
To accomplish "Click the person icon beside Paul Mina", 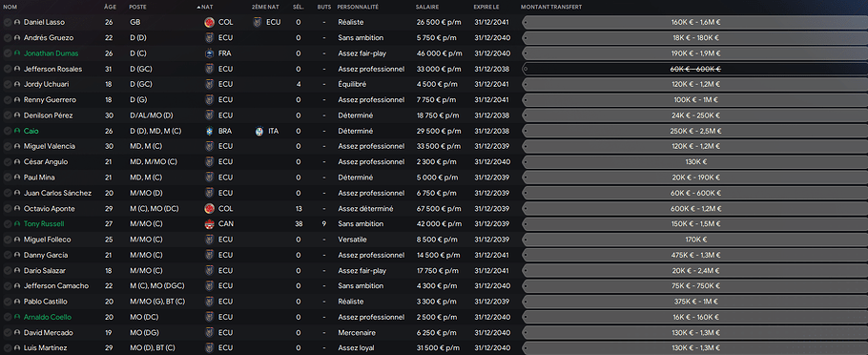I will coord(17,177).
